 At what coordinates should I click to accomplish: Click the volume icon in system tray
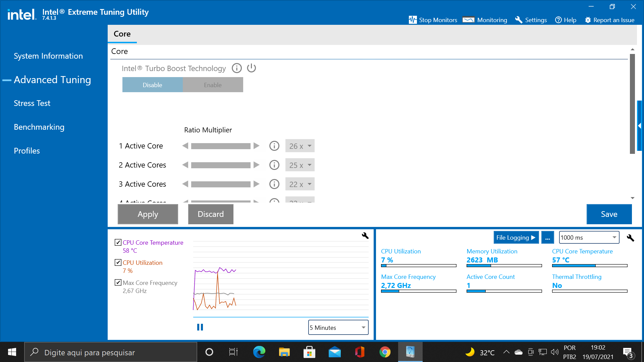tap(555, 352)
